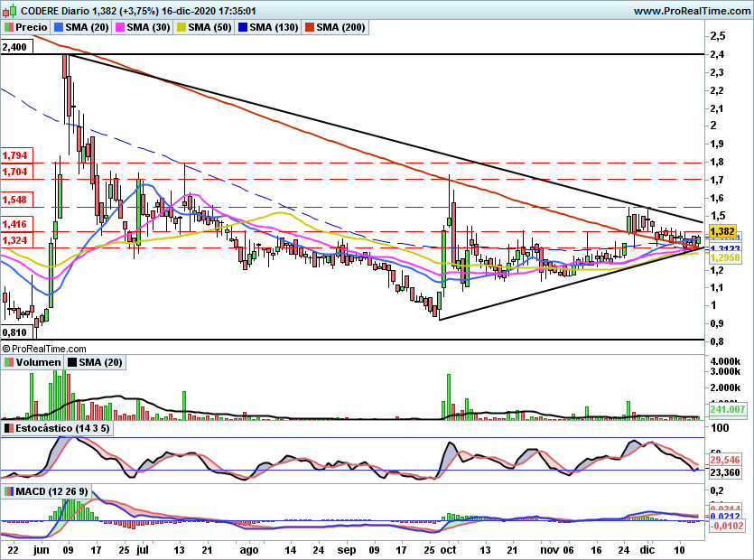Select the SMA (30) legend label
Viewport: 754px width, 560px height.
tap(151, 27)
